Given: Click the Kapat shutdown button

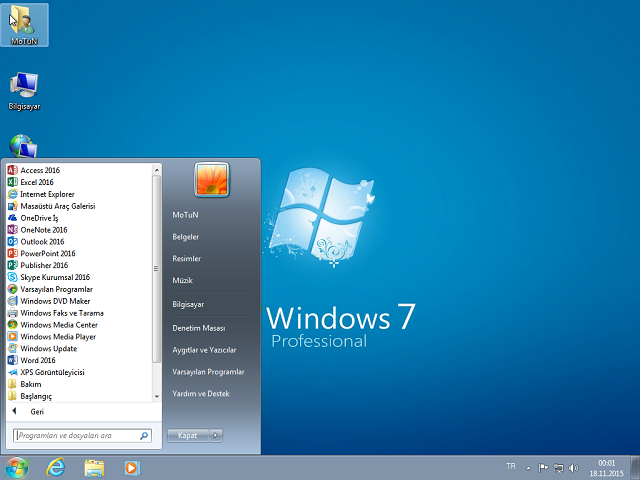Looking at the screenshot, I should [188, 435].
